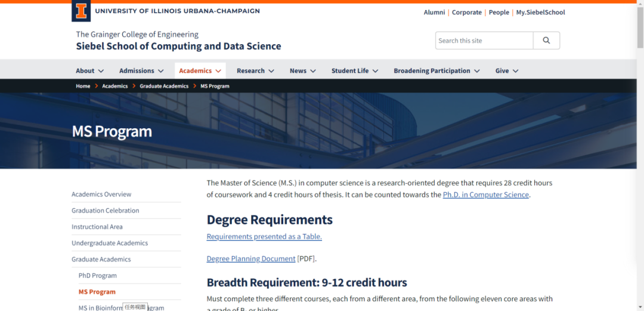
Task: Open the Siebel School of Computing and Data Science title
Action: pyautogui.click(x=179, y=46)
